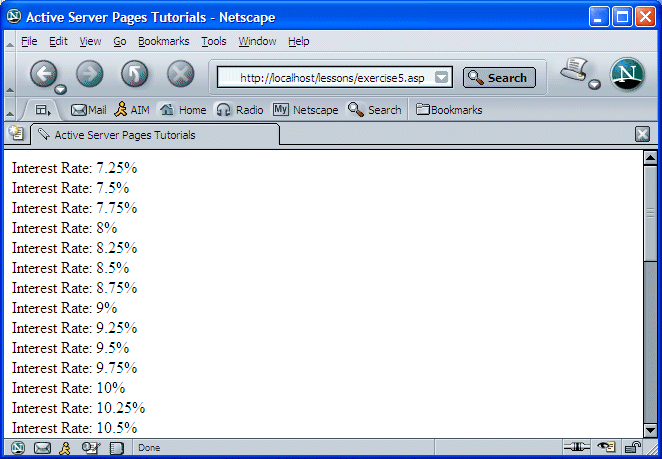Collapse the navigation toolbar using its grippy
The image size is (662, 459).
[x=10, y=74]
